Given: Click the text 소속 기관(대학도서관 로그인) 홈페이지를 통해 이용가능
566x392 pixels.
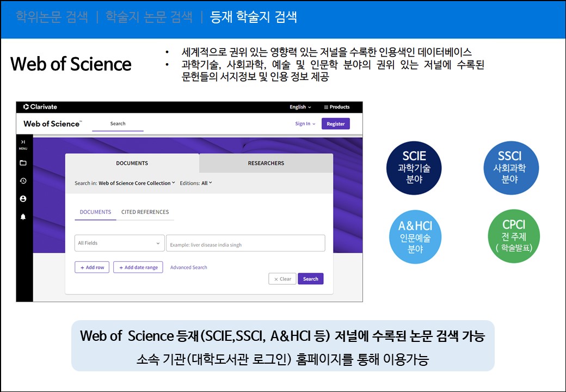Looking at the screenshot, I should tap(282, 359).
